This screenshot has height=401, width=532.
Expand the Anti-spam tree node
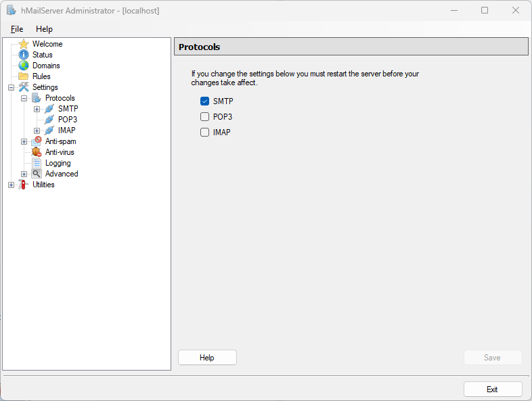pos(24,142)
